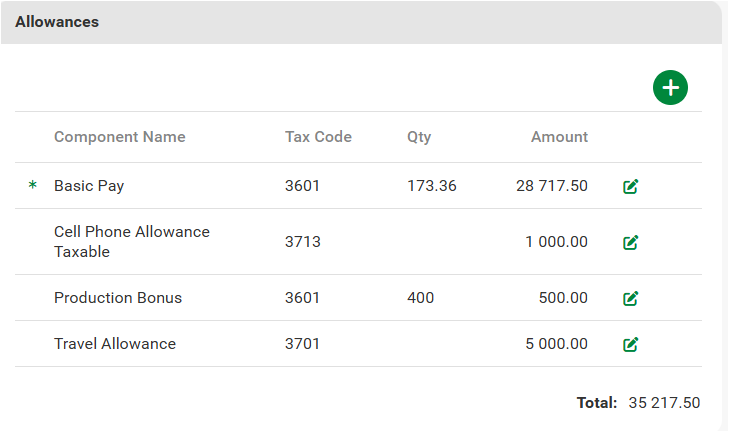Edit the Production Bonus entry
Image resolution: width=729 pixels, height=432 pixels.
630,298
